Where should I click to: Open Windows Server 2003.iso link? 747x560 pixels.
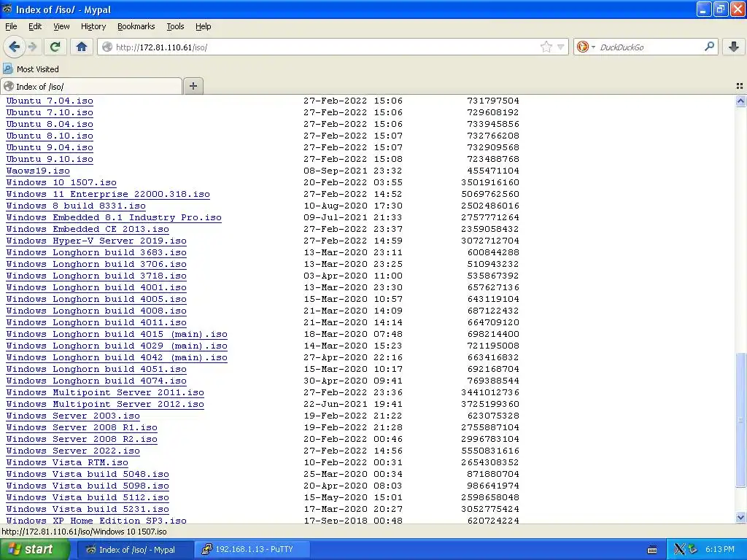click(73, 416)
